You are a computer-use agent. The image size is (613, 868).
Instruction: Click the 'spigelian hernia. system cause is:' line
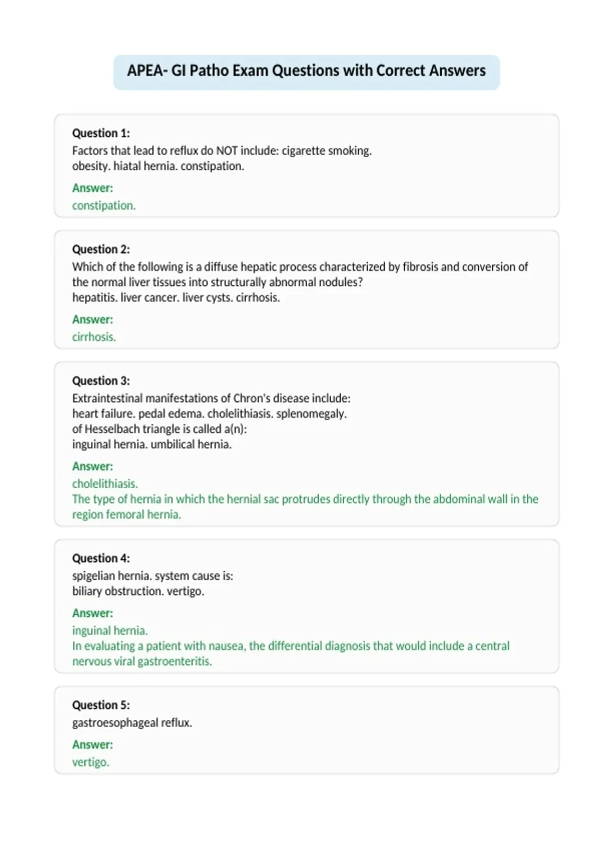(153, 576)
